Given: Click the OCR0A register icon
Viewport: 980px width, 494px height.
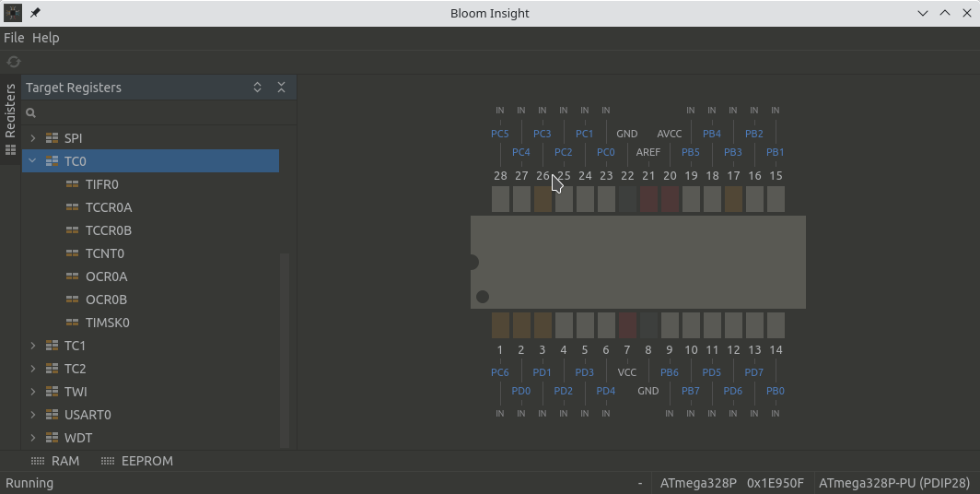Looking at the screenshot, I should pos(73,276).
